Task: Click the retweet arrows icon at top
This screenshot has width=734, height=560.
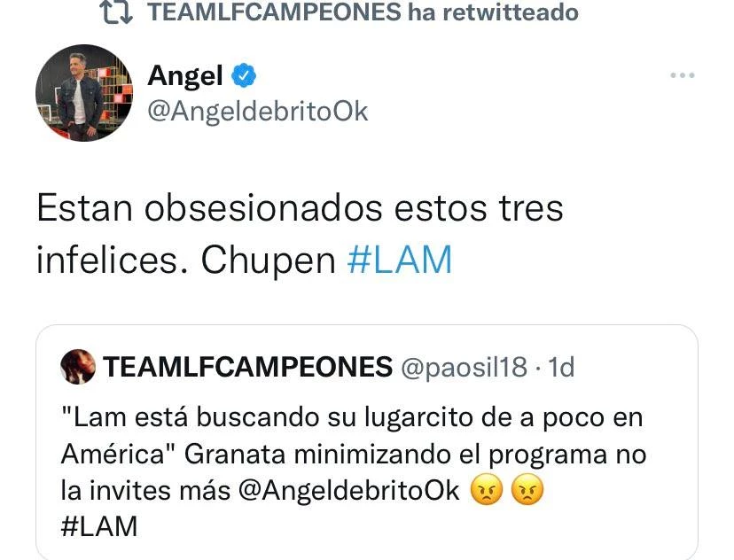Action: click(116, 12)
